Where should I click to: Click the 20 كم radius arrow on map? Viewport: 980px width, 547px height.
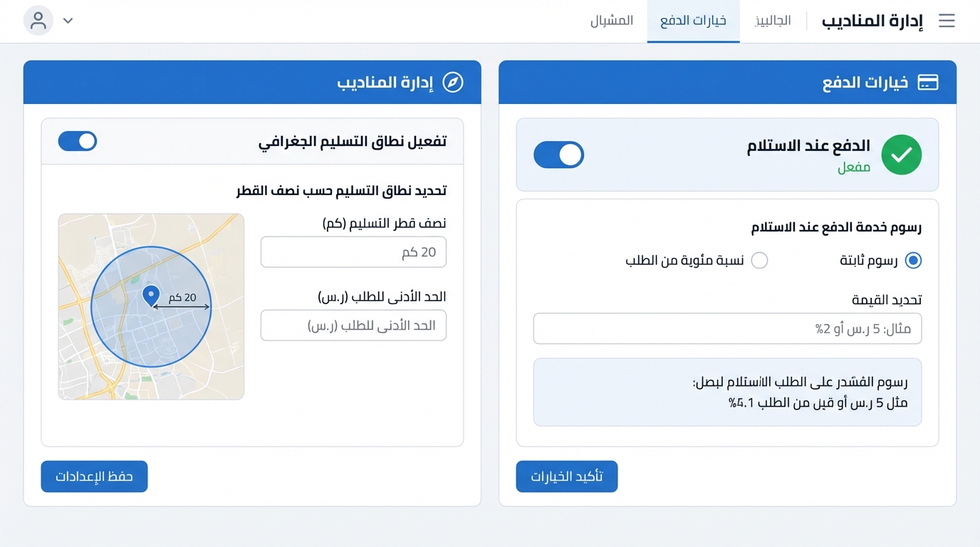182,306
